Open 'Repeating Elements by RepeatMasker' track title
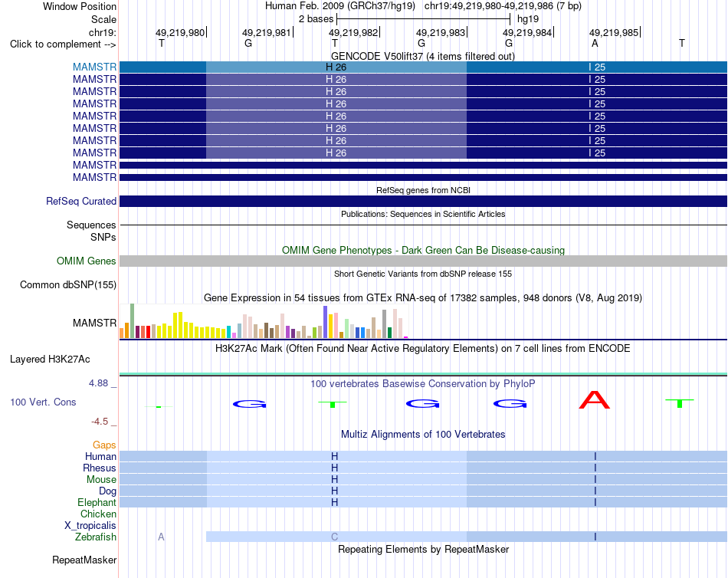 (x=423, y=549)
